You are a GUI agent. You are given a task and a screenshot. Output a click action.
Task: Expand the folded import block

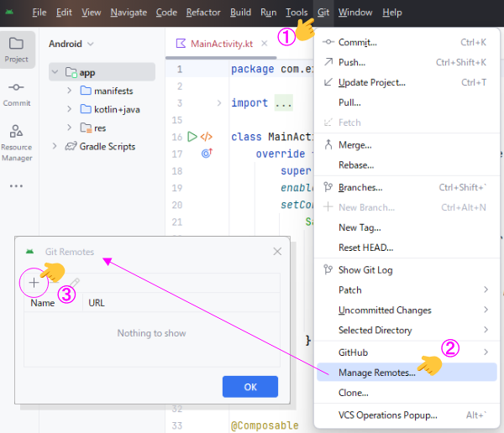coord(219,103)
